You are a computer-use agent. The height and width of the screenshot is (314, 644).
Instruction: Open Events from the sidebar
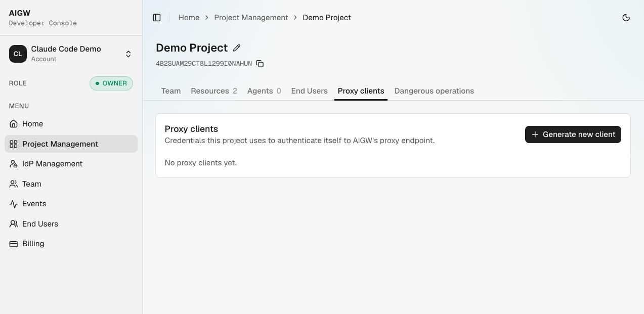pos(71,204)
